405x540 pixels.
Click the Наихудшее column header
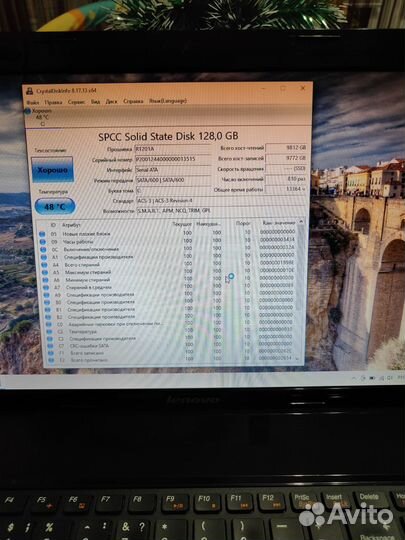(208, 224)
